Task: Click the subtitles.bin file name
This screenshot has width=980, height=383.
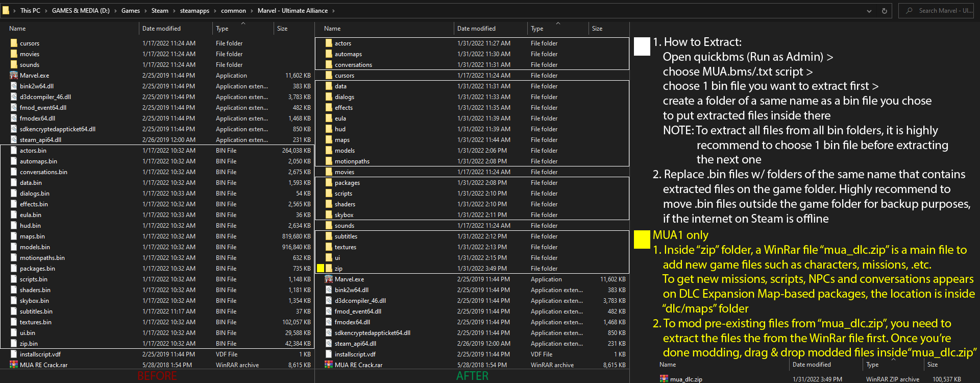Action: click(36, 312)
